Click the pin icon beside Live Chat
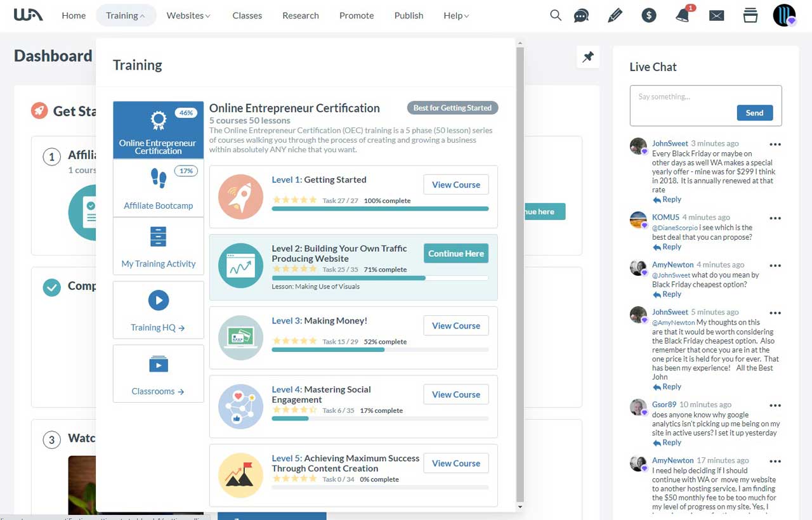812x520 pixels. tap(588, 57)
